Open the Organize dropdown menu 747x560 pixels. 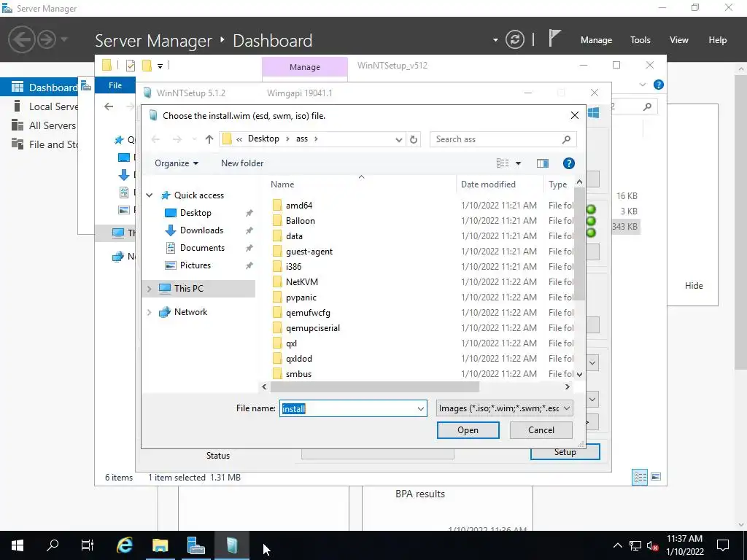click(x=177, y=163)
